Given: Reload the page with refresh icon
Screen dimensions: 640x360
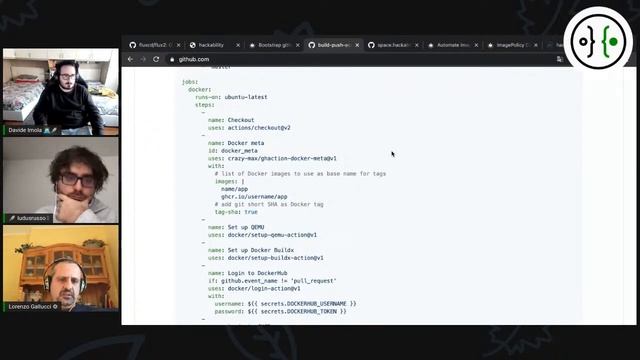Looking at the screenshot, I should tap(156, 59).
